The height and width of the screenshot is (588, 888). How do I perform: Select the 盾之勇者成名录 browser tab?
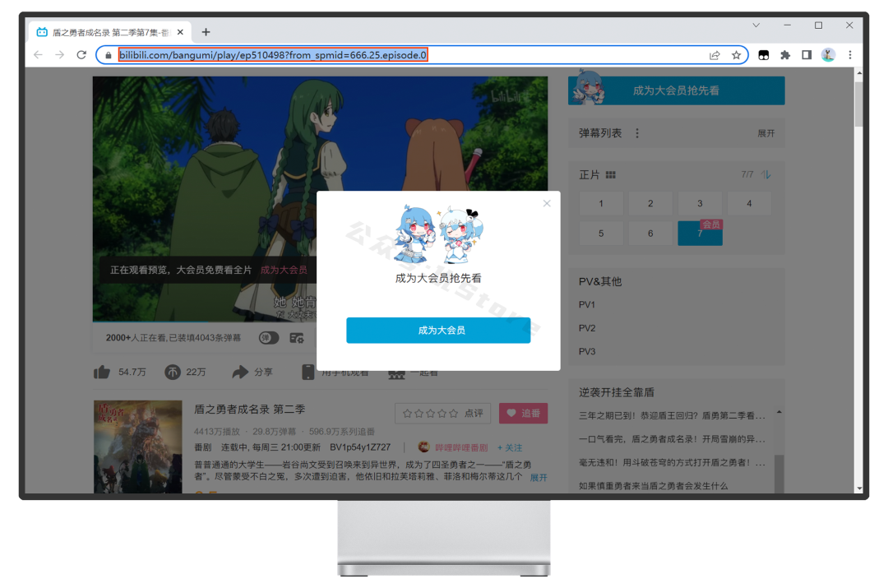[x=109, y=32]
